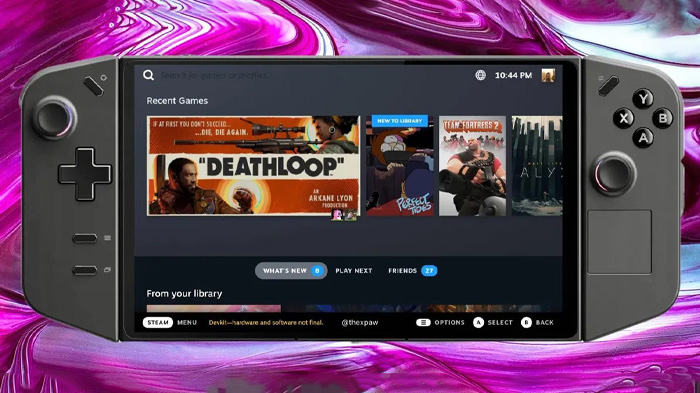Click the B Back button glyph

pyautogui.click(x=526, y=322)
